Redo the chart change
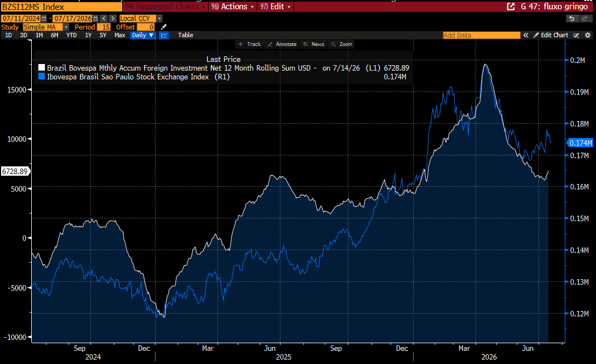596x364 pixels. (585, 18)
